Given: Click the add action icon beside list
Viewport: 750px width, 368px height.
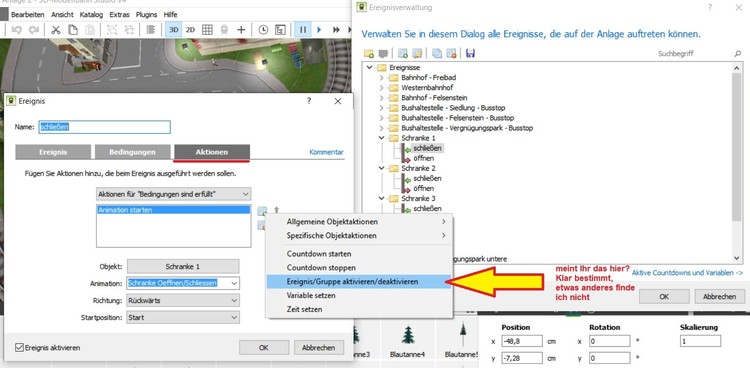Looking at the screenshot, I should (x=261, y=211).
